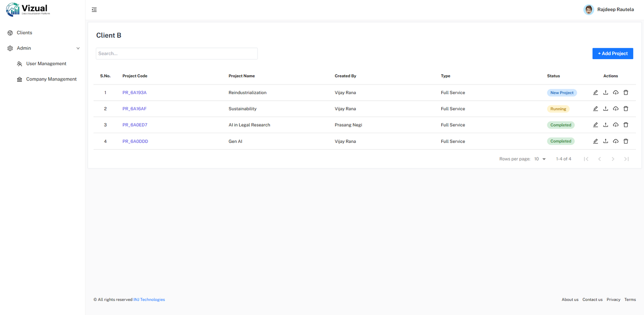
Task: Open the Terms footer link
Action: [x=630, y=300]
